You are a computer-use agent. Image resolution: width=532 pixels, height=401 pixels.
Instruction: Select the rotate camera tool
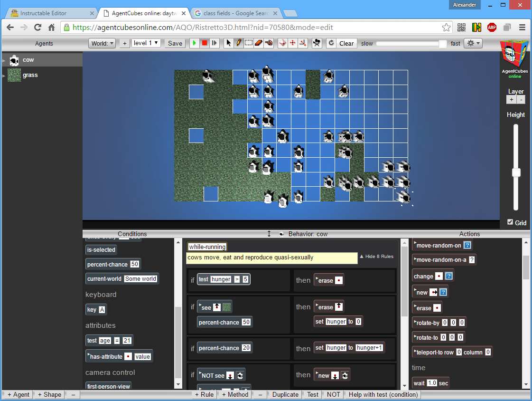pyautogui.click(x=282, y=43)
